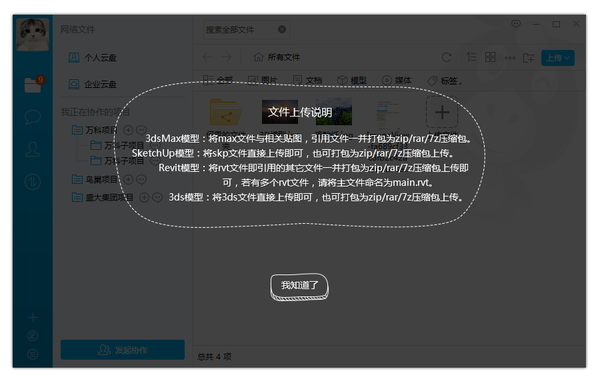
Task: Click the 搜索全部文件 search field
Action: [246, 29]
